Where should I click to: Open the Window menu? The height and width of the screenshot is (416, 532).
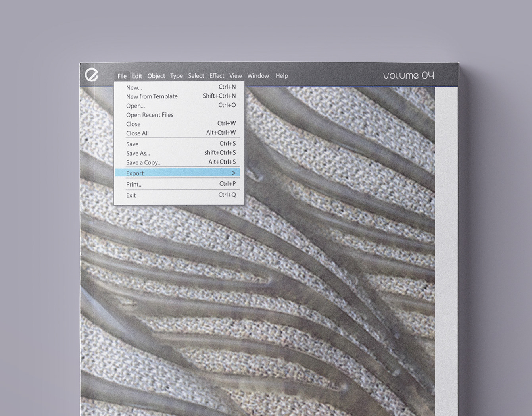(x=258, y=76)
